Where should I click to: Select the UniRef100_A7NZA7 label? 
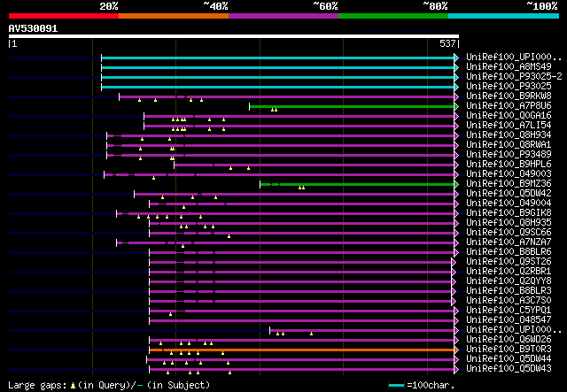(509, 242)
